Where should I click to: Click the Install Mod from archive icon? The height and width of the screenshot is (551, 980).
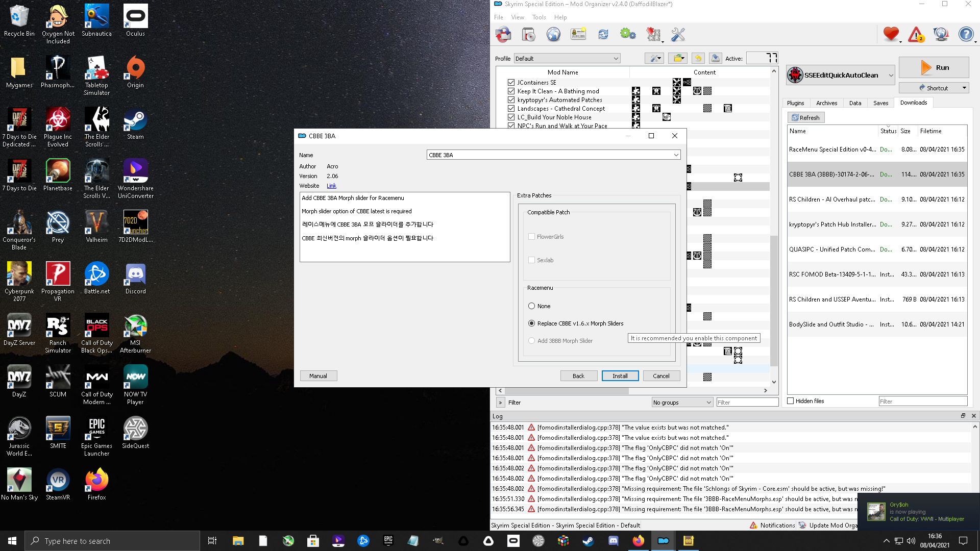(503, 35)
